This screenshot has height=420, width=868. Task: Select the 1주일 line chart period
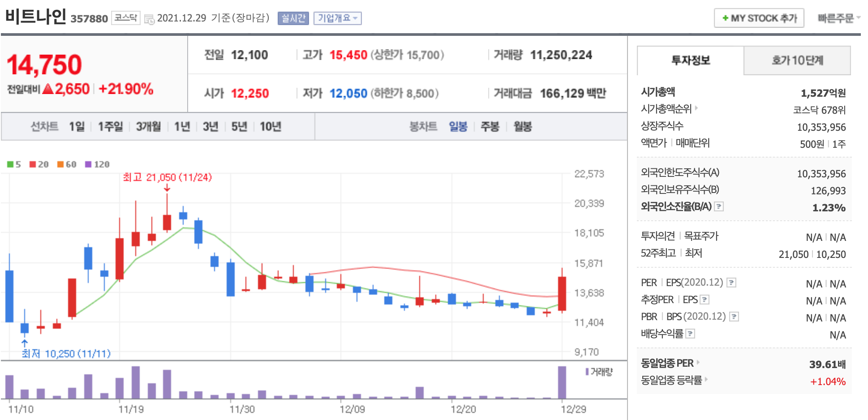[110, 127]
